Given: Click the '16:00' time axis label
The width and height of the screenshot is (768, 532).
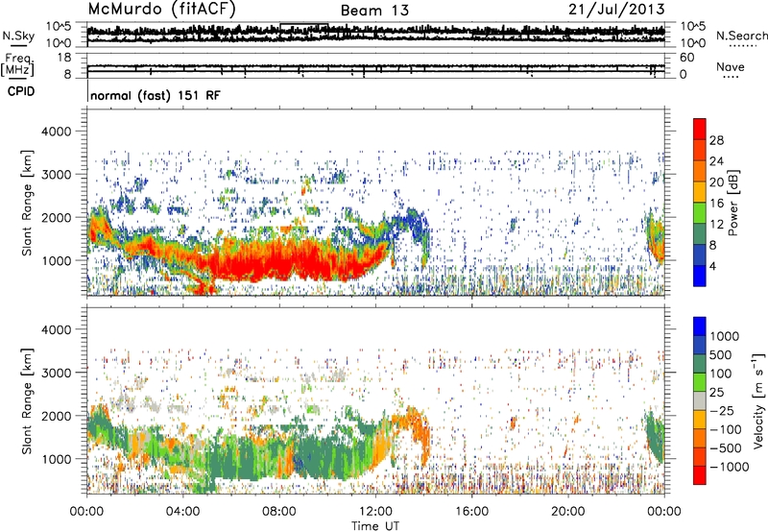Looking at the screenshot, I should (472, 511).
